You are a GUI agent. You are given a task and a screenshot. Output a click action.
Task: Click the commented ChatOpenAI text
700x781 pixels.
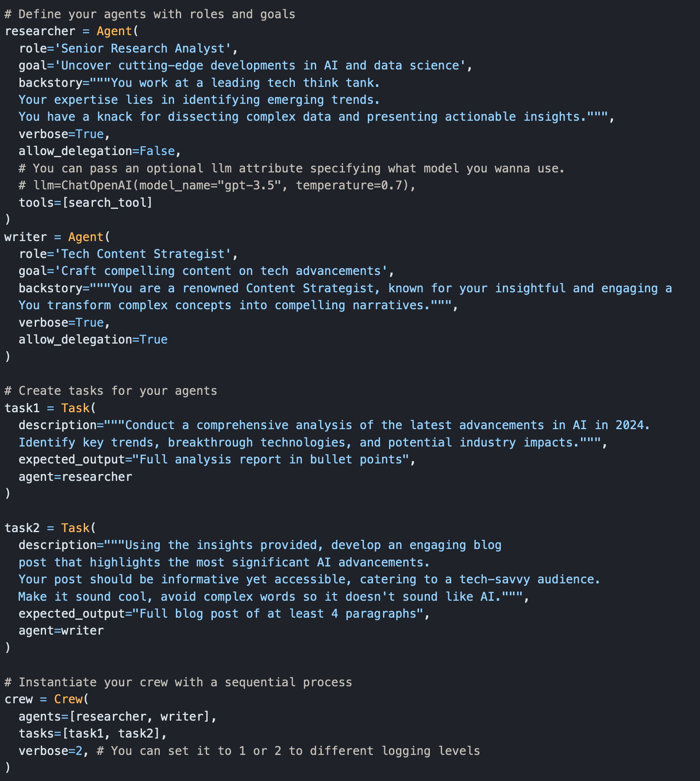pos(96,185)
